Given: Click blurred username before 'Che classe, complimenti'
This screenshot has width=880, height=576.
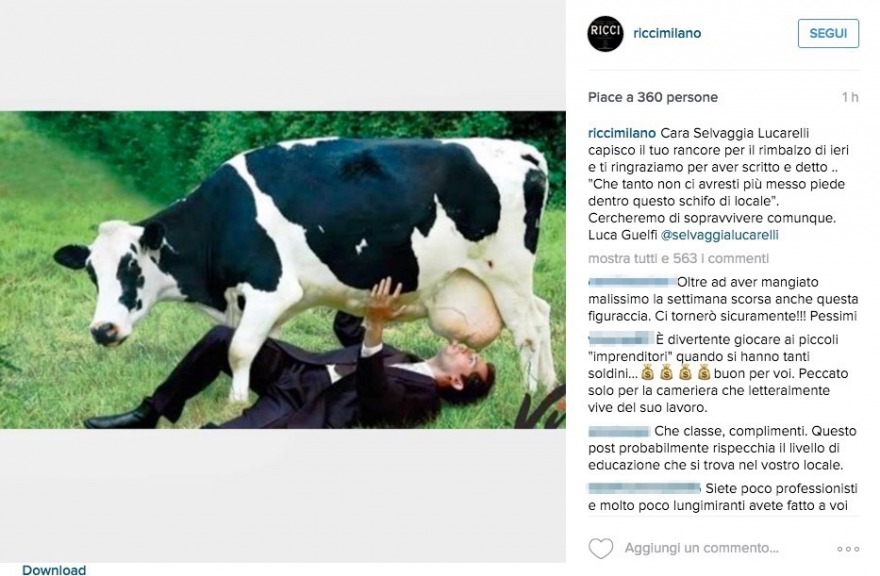Looking at the screenshot, I should [x=619, y=431].
